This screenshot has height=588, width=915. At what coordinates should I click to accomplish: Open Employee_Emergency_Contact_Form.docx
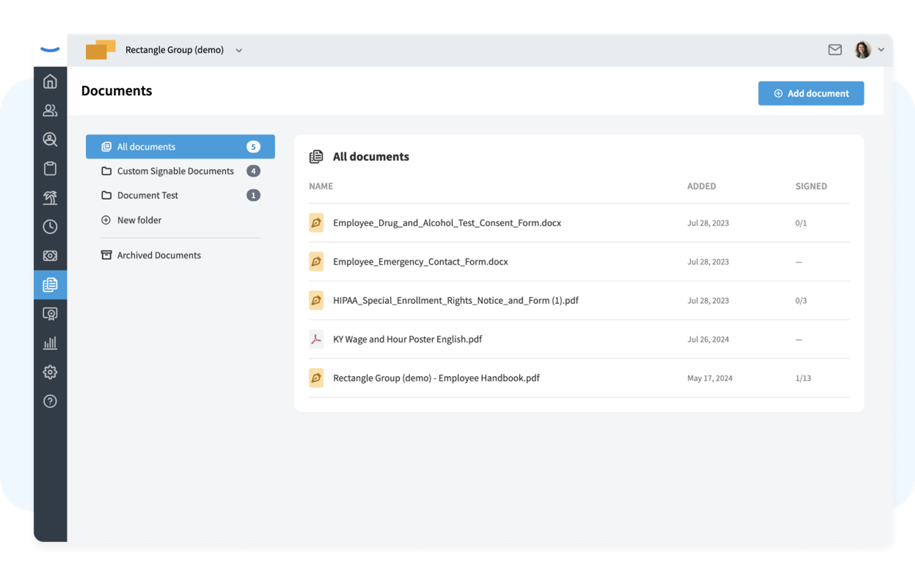[x=421, y=262]
